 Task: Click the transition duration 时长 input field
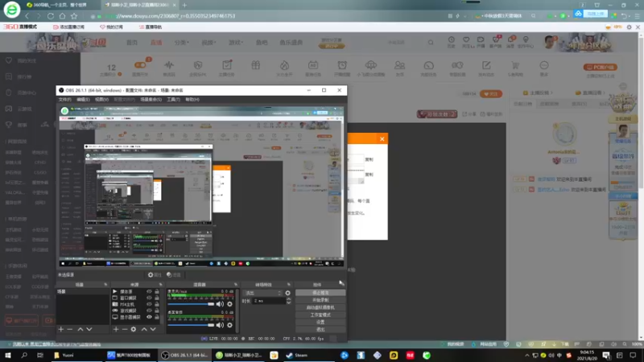coord(269,301)
